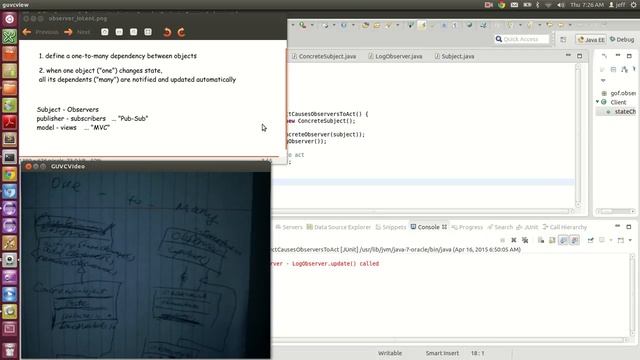Image resolution: width=640 pixels, height=360 pixels.
Task: Open the Display Selected Console dropdown
Action: (x=611, y=240)
